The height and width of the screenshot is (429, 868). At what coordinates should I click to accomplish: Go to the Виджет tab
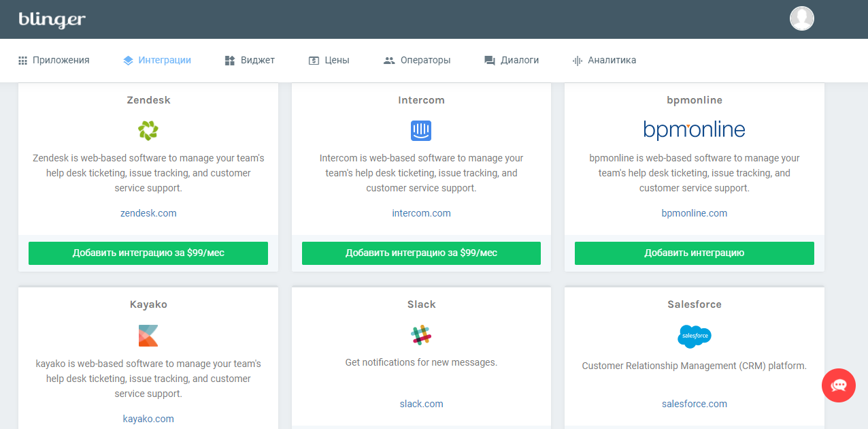(x=250, y=60)
